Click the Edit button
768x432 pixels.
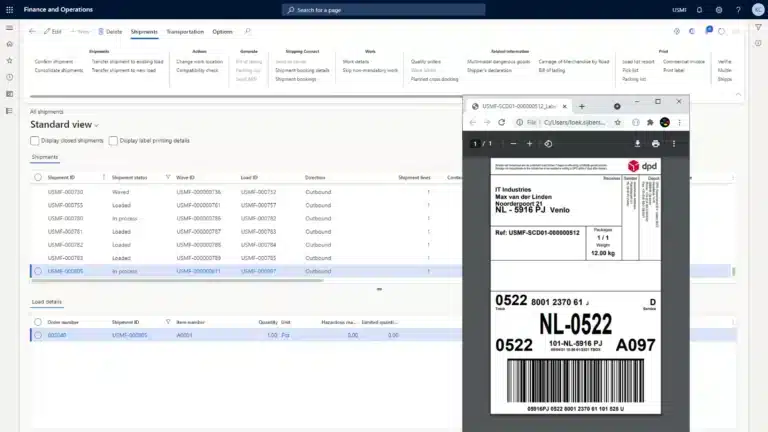pos(52,31)
